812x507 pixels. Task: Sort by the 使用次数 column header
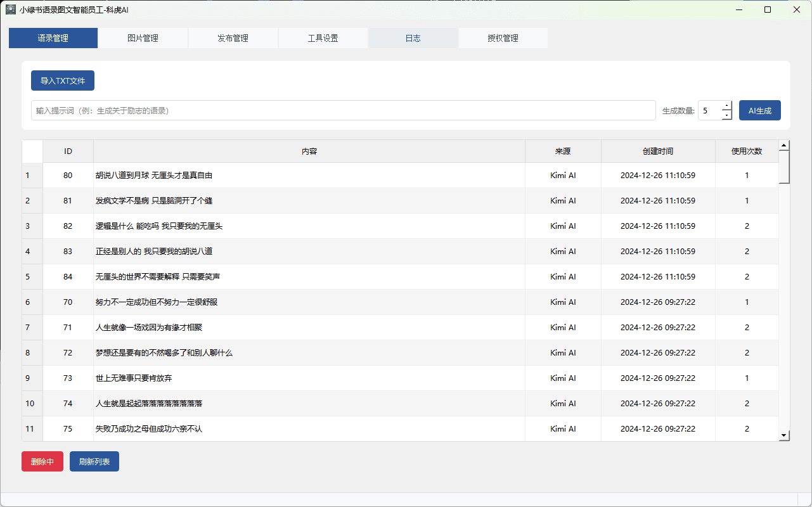[x=746, y=151]
